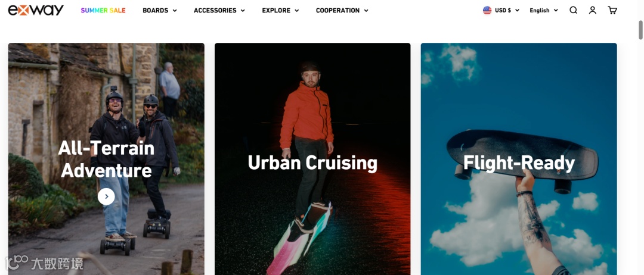Select the Urban Cruising card title

click(x=312, y=162)
